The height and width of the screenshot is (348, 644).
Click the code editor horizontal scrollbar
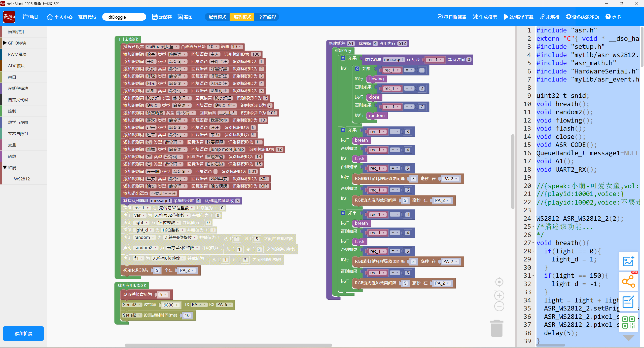(x=550, y=345)
